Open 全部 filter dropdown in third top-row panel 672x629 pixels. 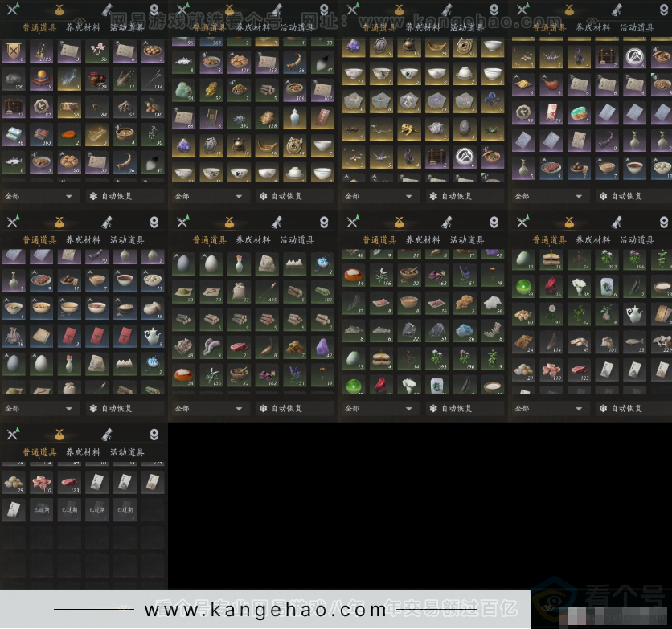[380, 196]
